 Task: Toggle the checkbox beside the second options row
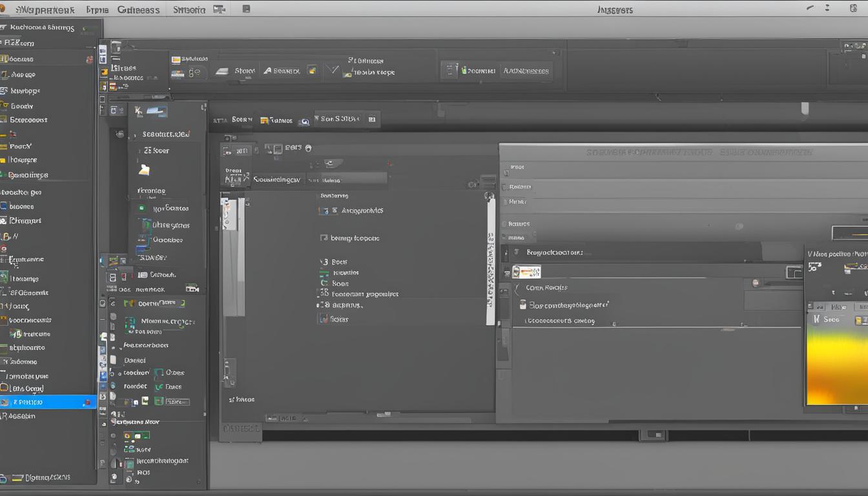pyautogui.click(x=325, y=238)
